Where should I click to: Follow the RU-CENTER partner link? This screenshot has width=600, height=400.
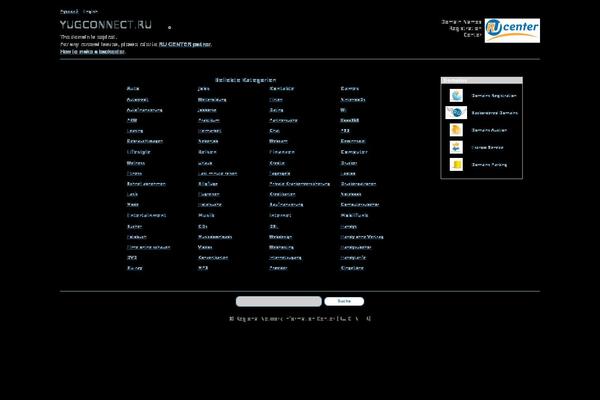(183, 44)
